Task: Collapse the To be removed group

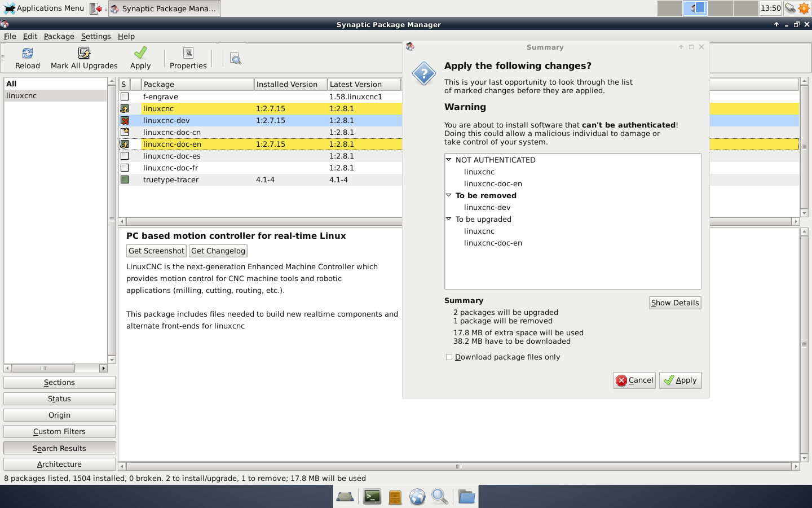Action: (449, 195)
